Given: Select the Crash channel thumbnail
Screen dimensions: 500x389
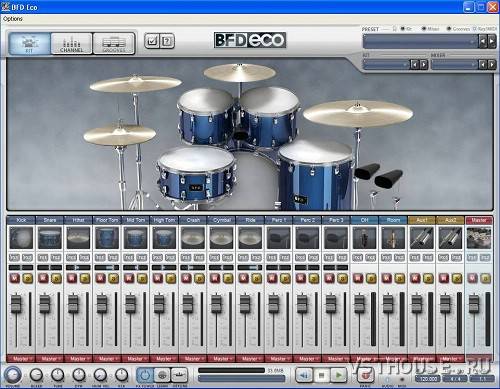Looking at the screenshot, I should click(193, 238).
